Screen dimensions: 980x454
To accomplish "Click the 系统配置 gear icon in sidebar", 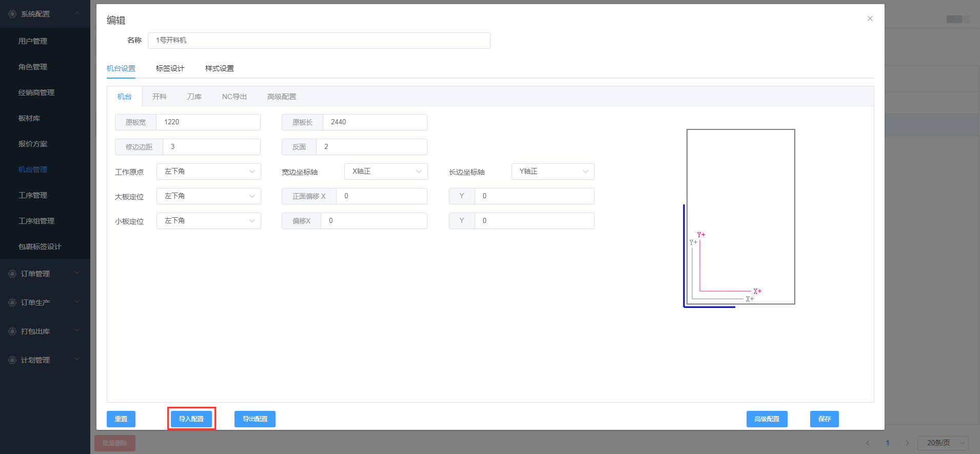I will point(12,14).
